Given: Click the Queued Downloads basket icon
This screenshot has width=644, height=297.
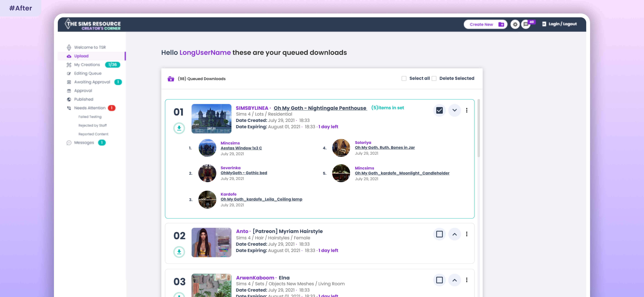Looking at the screenshot, I should click(x=171, y=79).
